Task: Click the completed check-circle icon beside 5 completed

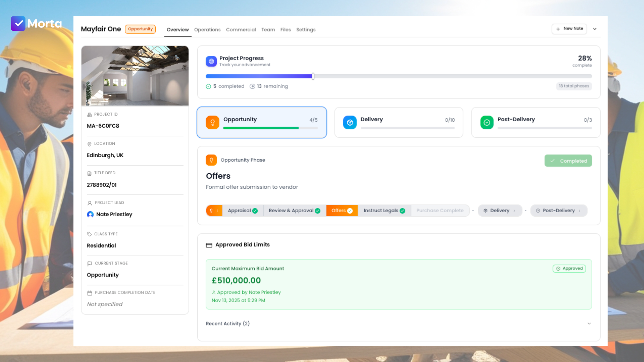Action: pos(208,86)
